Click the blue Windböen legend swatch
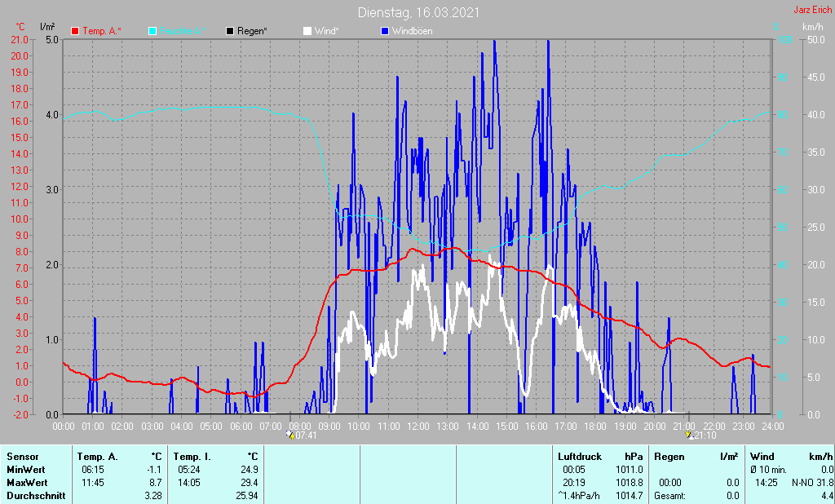835x504 pixels. click(x=385, y=31)
